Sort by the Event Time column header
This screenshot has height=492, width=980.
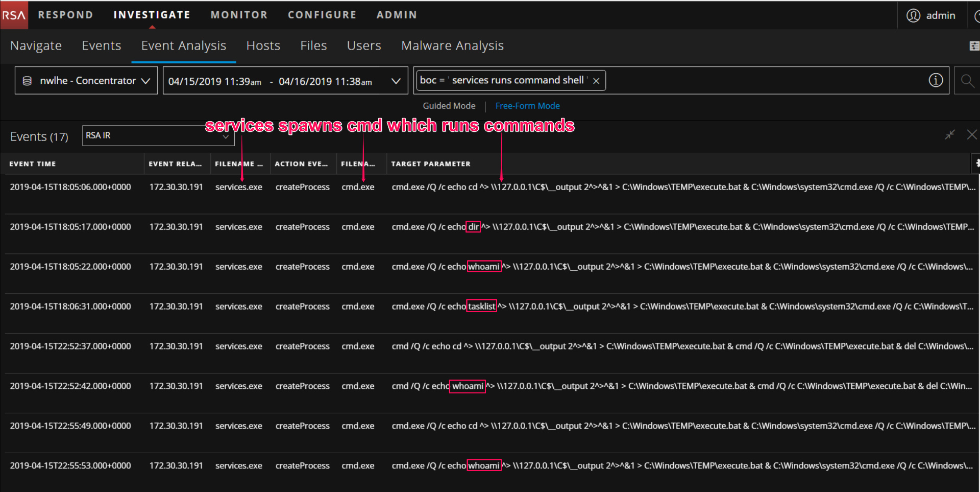[x=33, y=164]
